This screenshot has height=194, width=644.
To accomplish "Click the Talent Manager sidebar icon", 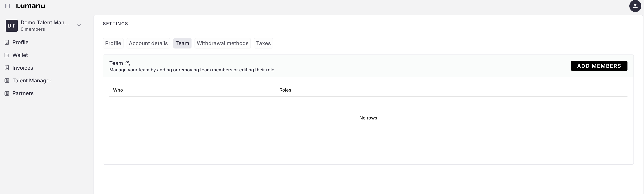I will [x=7, y=81].
